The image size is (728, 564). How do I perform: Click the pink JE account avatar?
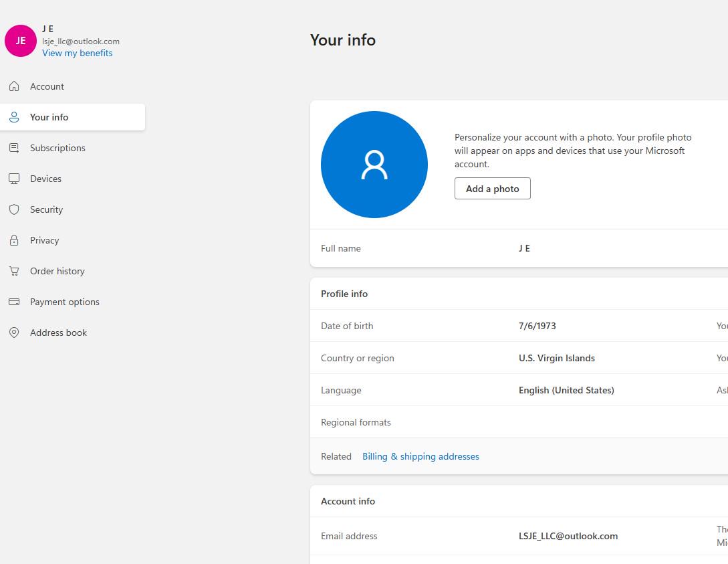[x=21, y=41]
